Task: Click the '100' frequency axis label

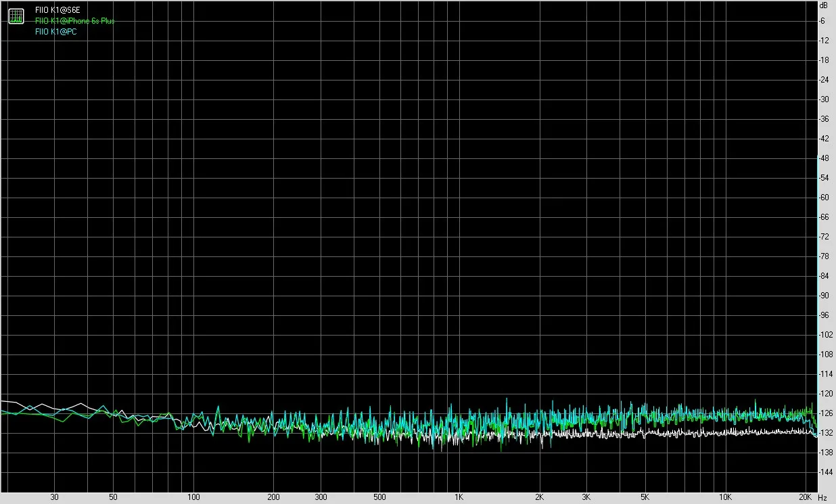Action: [x=193, y=497]
